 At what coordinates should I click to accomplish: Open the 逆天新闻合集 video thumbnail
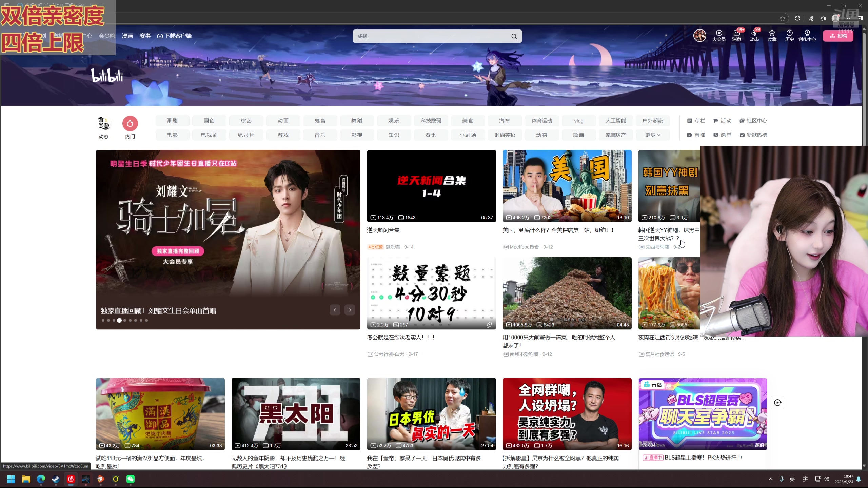(431, 186)
